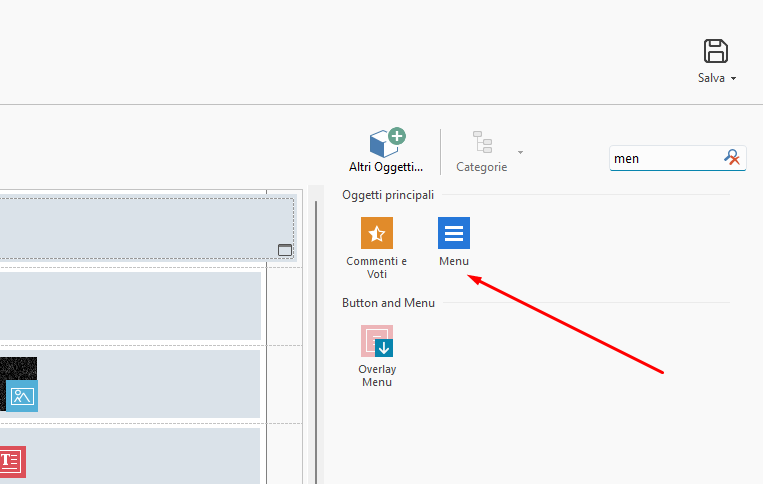Click the 'Menu' text label

coord(454,262)
